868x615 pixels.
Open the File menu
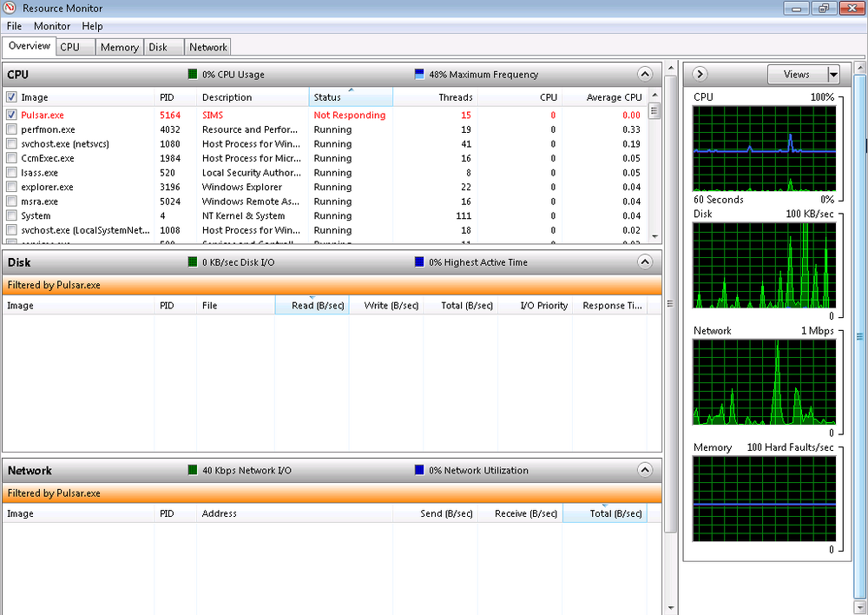pyautogui.click(x=14, y=26)
